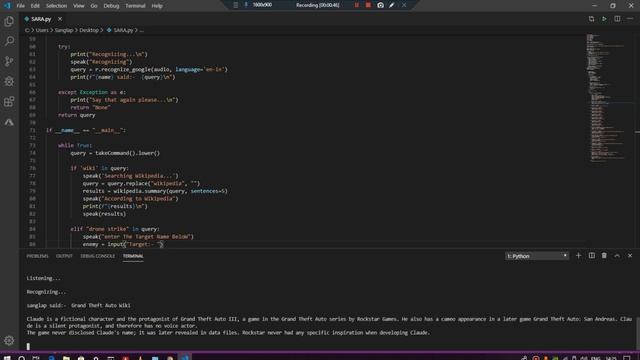
Task: Switch to the Problems panel tab
Action: coord(37,256)
